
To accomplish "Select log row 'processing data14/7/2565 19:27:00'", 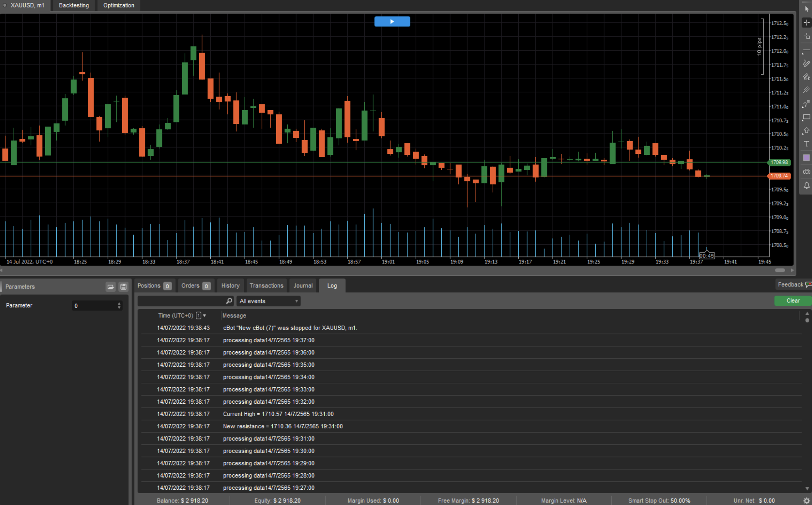I will click(471, 488).
